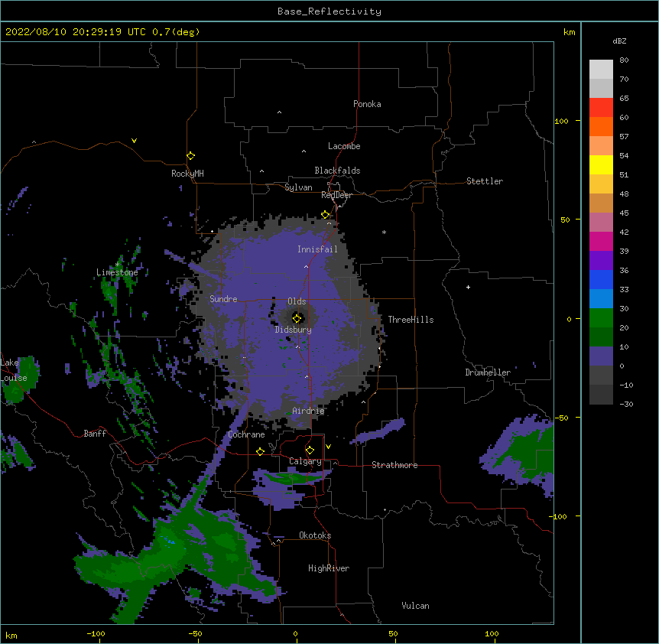
Task: Select the purple 39-36 dBZ legend swatch
Action: coord(601,261)
